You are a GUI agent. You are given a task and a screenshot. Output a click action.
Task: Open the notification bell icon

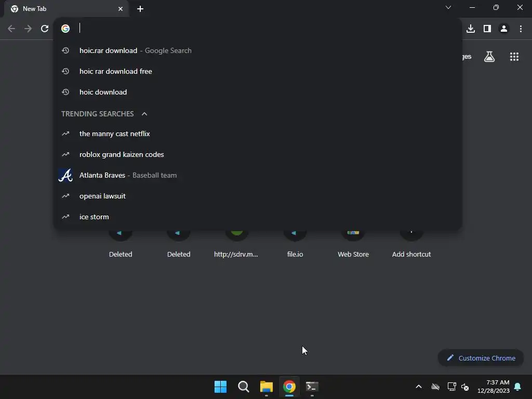click(518, 387)
